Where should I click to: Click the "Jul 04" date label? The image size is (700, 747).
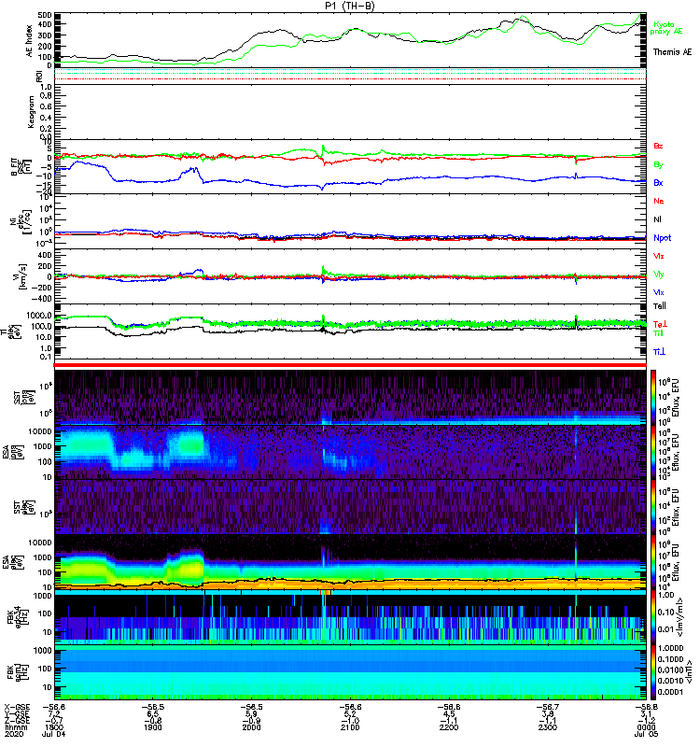tap(54, 734)
